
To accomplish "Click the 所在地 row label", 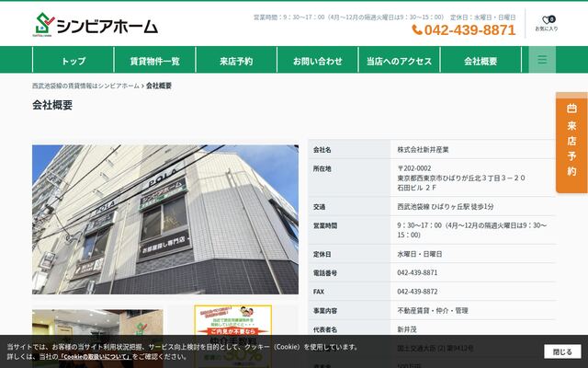I will pyautogui.click(x=322, y=168).
